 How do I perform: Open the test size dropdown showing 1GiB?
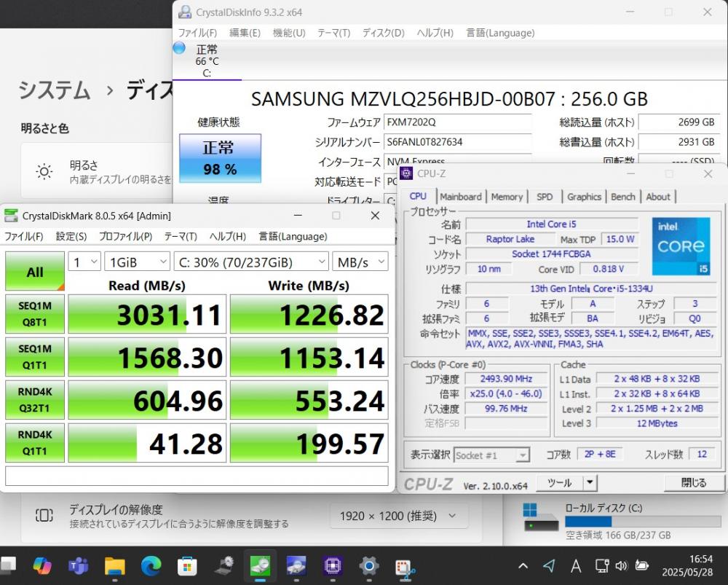pos(137,262)
